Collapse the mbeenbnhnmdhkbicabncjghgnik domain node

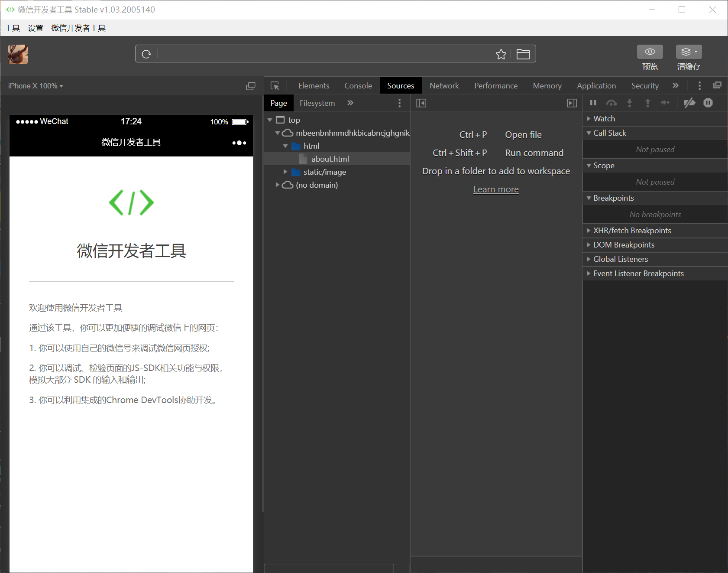pos(278,133)
